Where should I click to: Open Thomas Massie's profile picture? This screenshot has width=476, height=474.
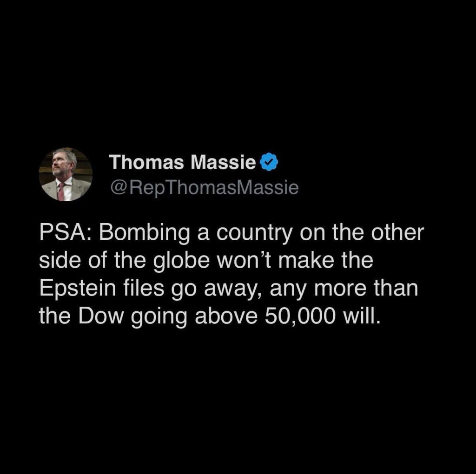[65, 174]
